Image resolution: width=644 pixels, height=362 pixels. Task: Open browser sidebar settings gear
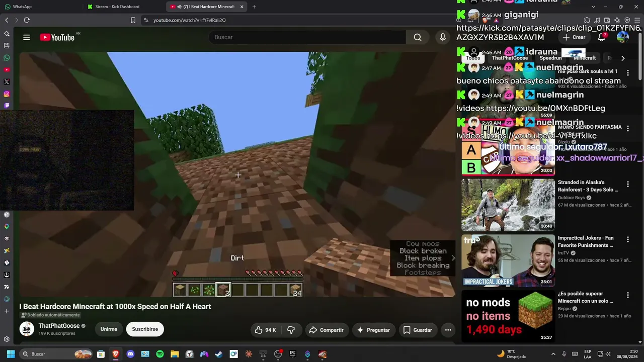7,339
